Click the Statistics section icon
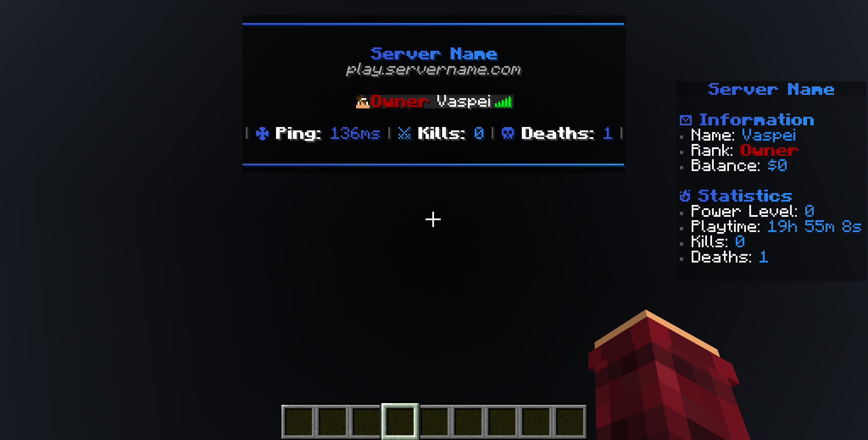The width and height of the screenshot is (868, 440). coord(682,195)
